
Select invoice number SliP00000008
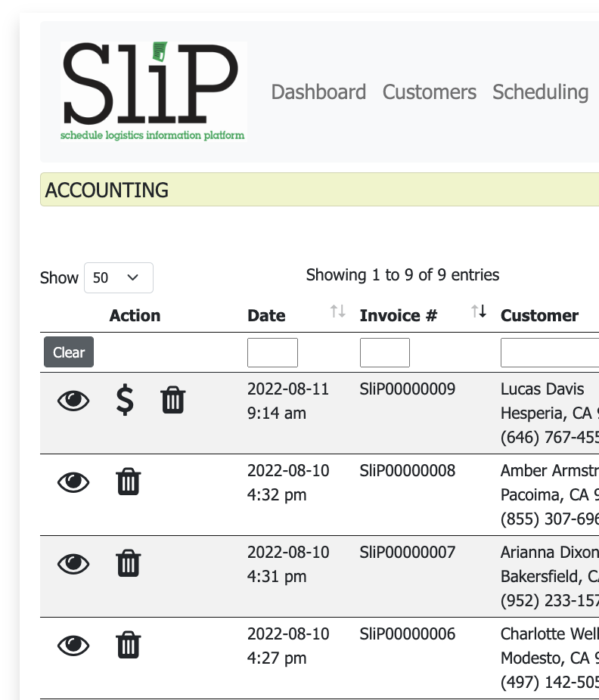pyautogui.click(x=408, y=470)
